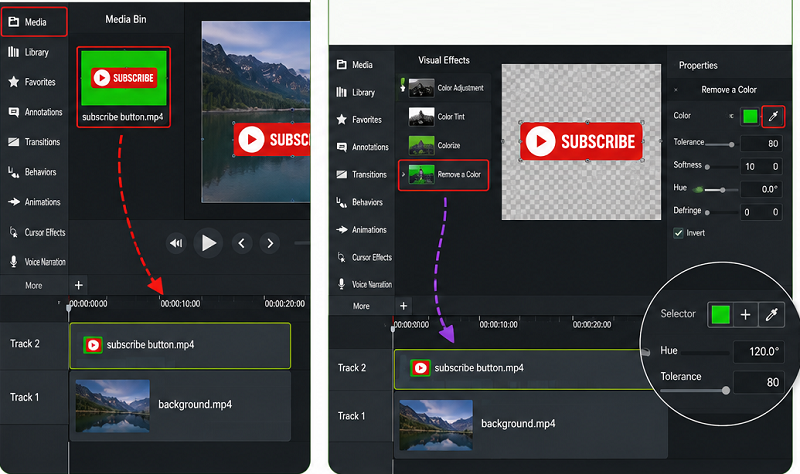
Task: Open Behaviors in the Media Bin window
Action: [34, 172]
